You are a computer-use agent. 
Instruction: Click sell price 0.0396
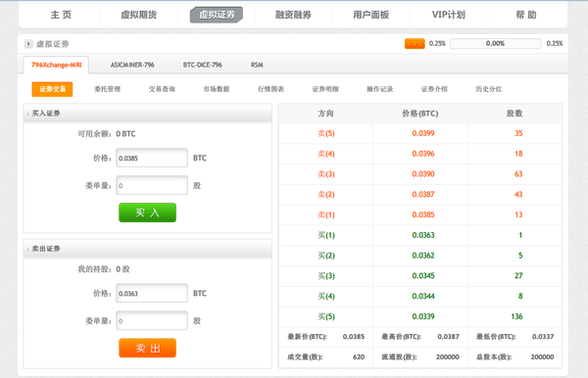coord(423,154)
